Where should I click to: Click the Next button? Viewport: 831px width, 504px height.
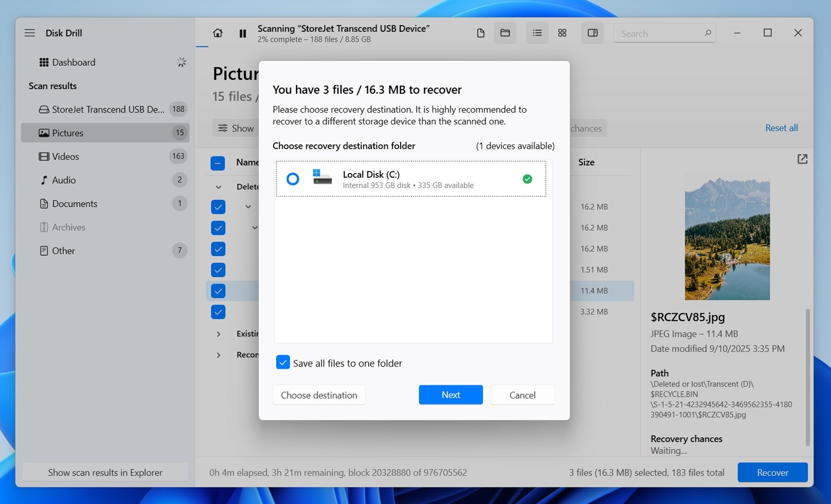450,395
